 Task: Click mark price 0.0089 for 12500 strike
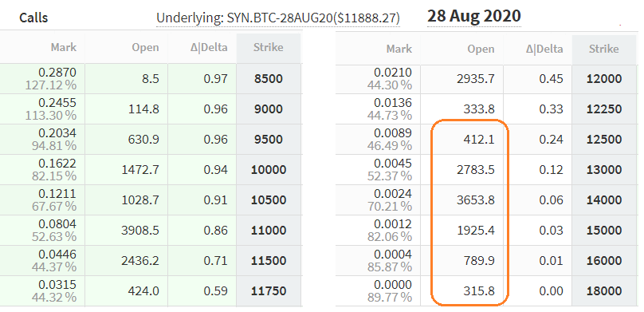coord(393,133)
